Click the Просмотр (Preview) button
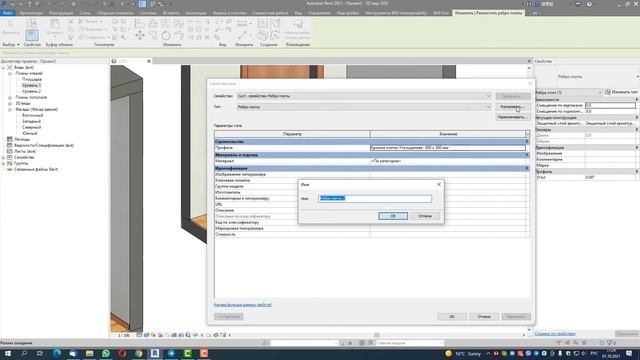 (x=229, y=317)
